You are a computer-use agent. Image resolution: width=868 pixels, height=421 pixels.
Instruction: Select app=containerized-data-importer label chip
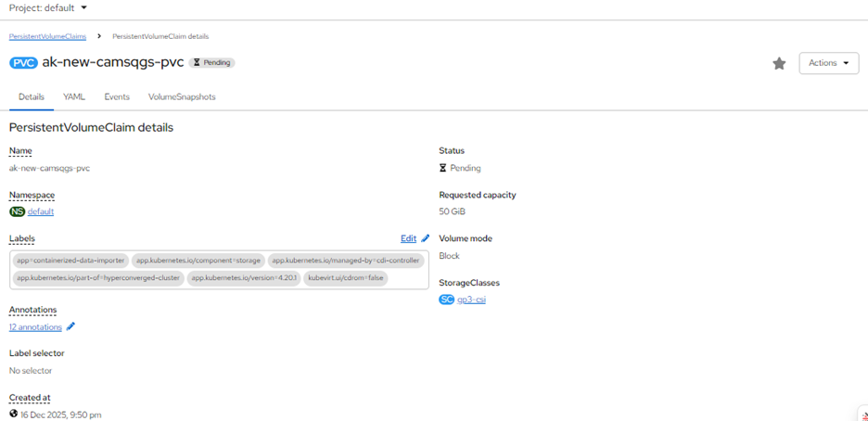pos(70,261)
